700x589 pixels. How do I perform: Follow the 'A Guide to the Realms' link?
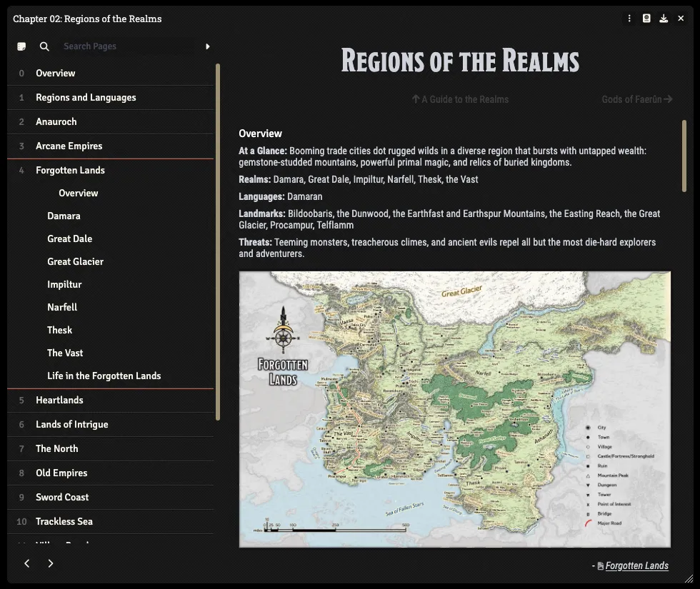pyautogui.click(x=460, y=99)
